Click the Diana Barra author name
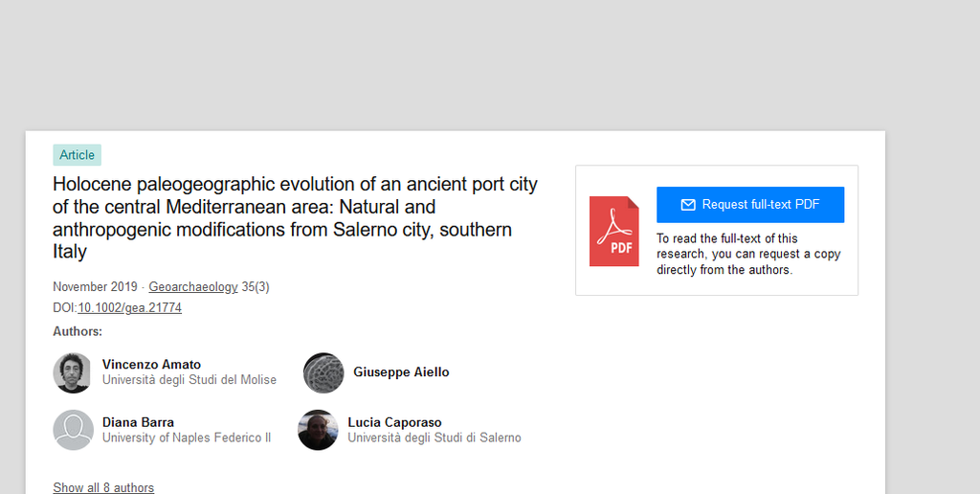Image resolution: width=980 pixels, height=494 pixels. 138,422
